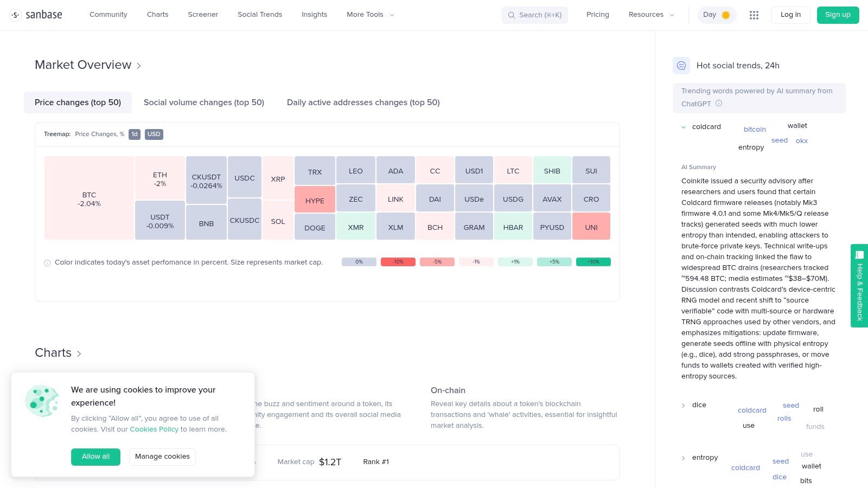The height and width of the screenshot is (488, 868).
Task: Click the On-chain heading
Action: coord(448,390)
